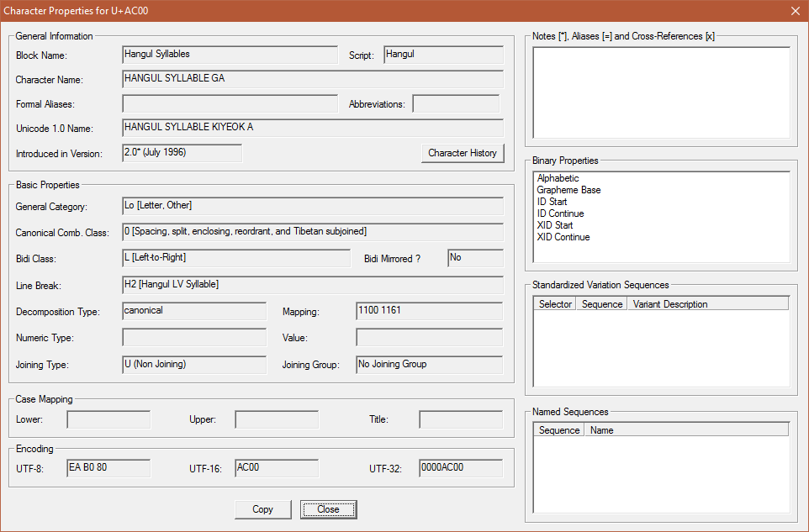The width and height of the screenshot is (809, 532).
Task: Select XID Continue in Binary Properties
Action: (x=563, y=238)
